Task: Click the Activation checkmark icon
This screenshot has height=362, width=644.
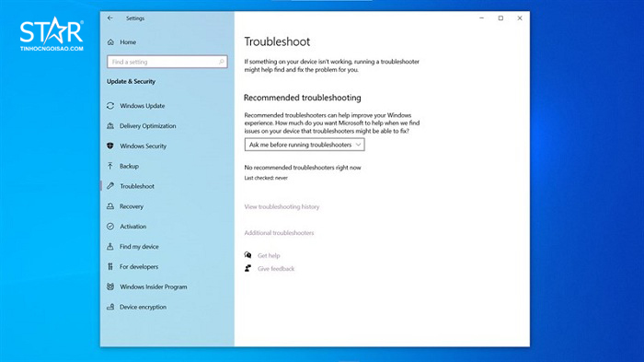Action: point(110,227)
